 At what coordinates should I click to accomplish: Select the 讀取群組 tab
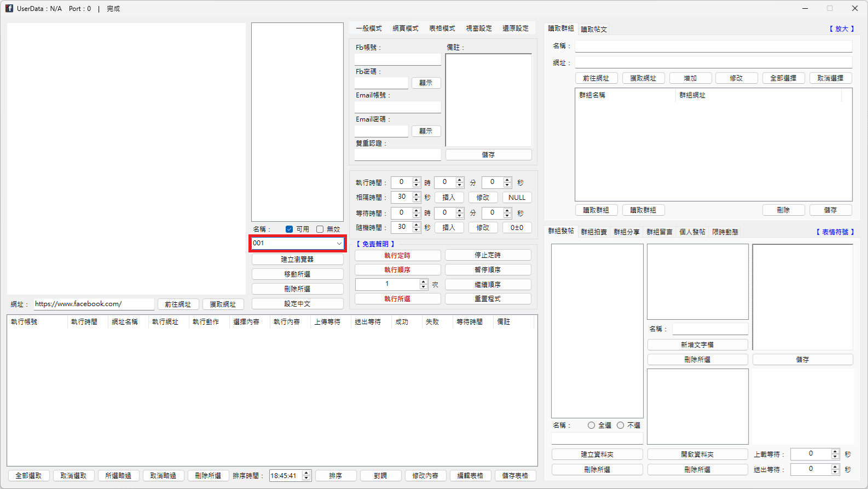(561, 28)
